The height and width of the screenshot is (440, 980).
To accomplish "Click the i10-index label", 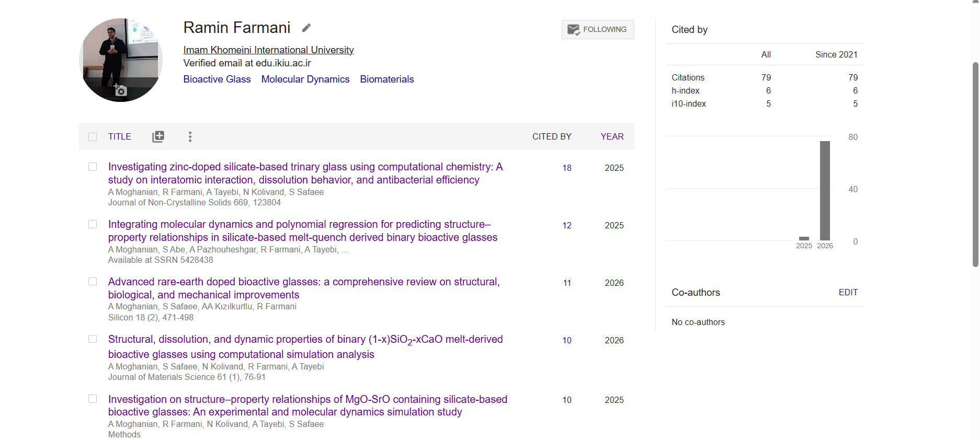I will 689,103.
